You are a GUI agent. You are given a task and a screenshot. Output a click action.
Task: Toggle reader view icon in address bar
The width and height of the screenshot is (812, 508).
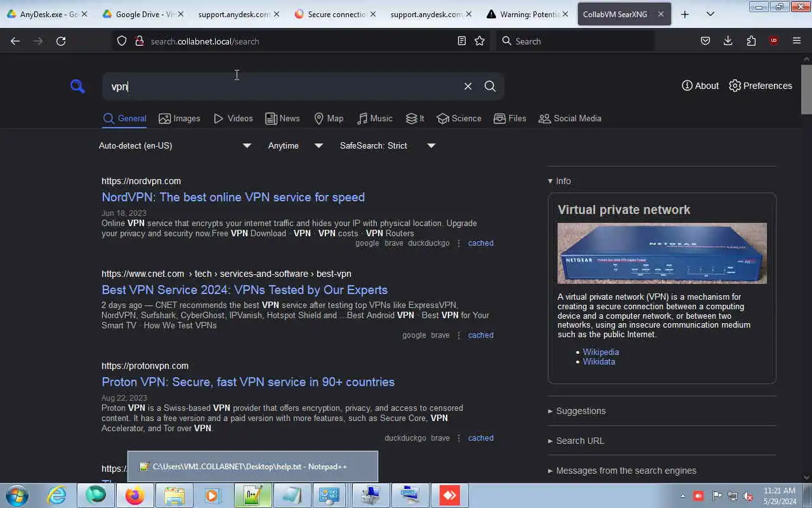(462, 41)
